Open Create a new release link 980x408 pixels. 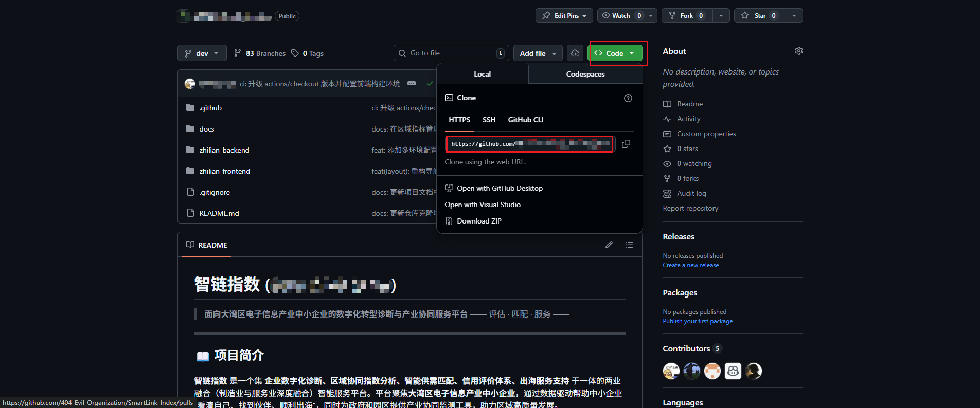point(690,265)
